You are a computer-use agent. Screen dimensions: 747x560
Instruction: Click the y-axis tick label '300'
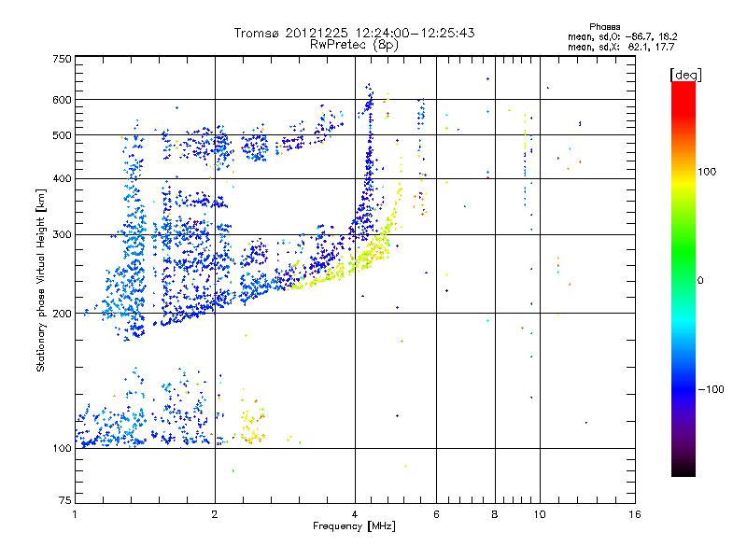pyautogui.click(x=62, y=234)
